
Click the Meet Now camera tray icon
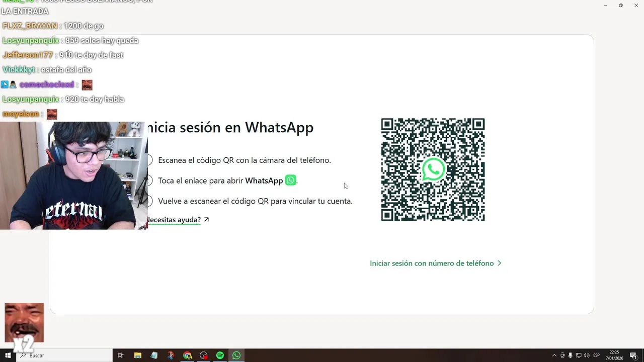click(x=562, y=355)
